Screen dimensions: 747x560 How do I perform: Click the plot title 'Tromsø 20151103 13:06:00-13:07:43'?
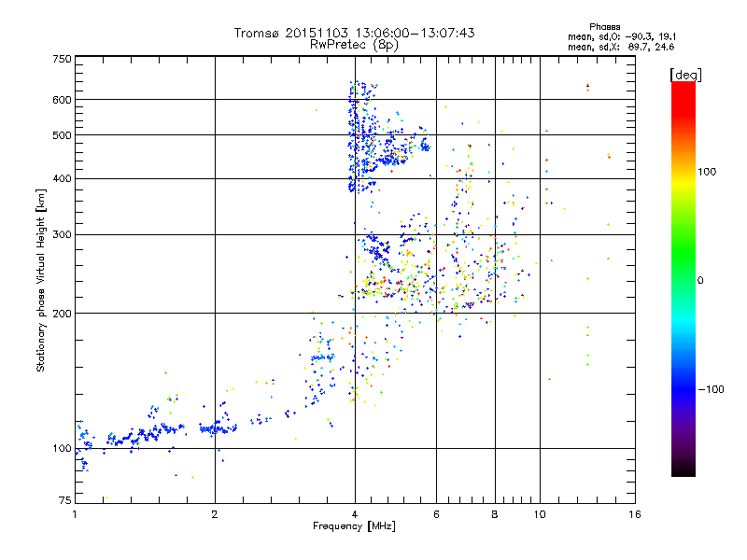[354, 33]
